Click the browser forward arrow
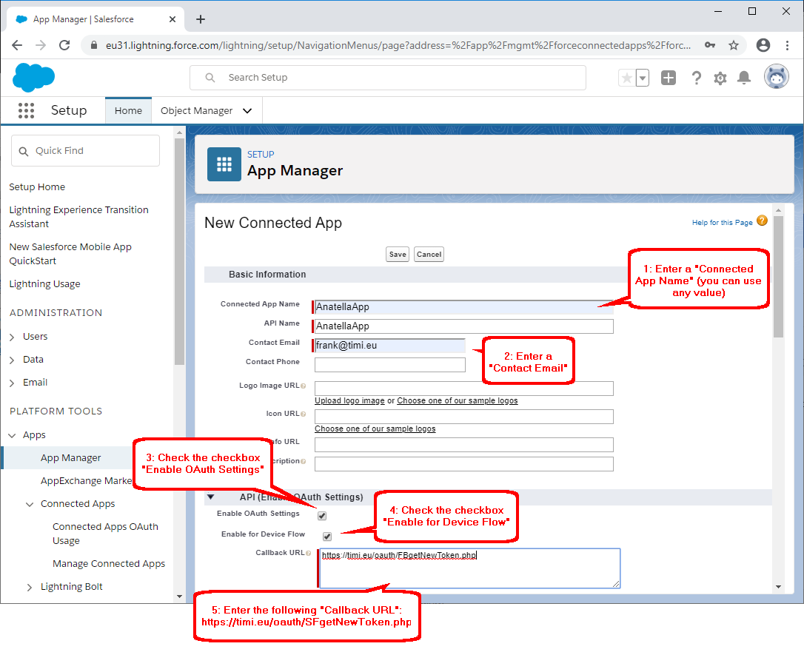 tap(41, 45)
